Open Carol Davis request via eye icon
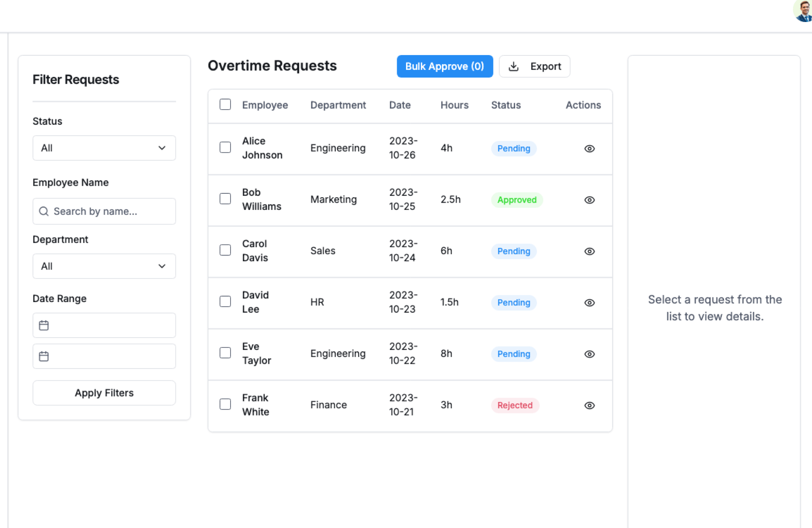The image size is (812, 528). click(x=589, y=251)
